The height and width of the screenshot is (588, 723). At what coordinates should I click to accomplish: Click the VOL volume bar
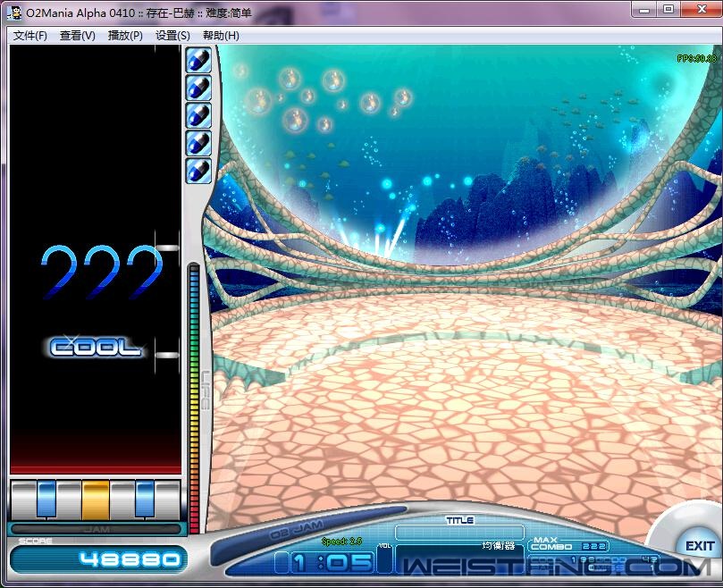coord(384,559)
